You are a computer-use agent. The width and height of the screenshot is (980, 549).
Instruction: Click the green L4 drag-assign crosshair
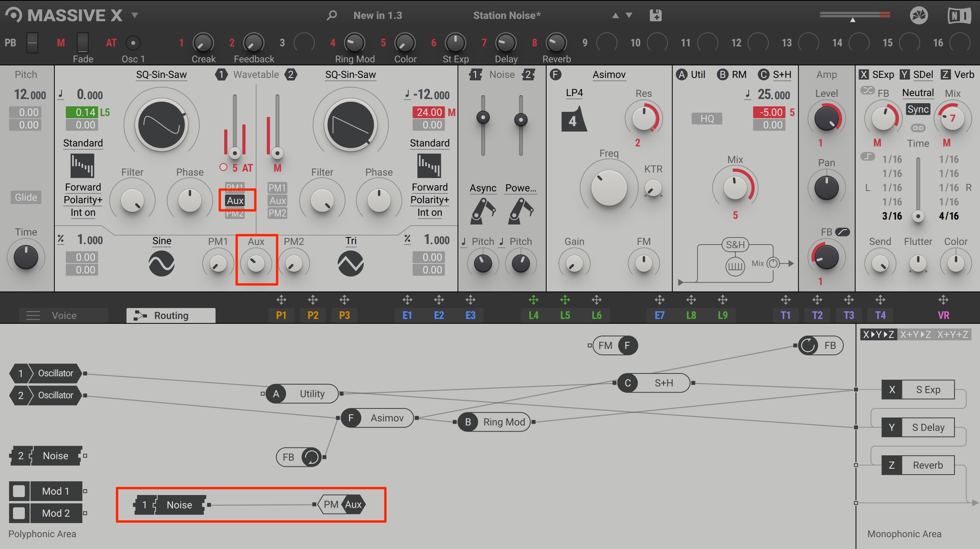[534, 300]
